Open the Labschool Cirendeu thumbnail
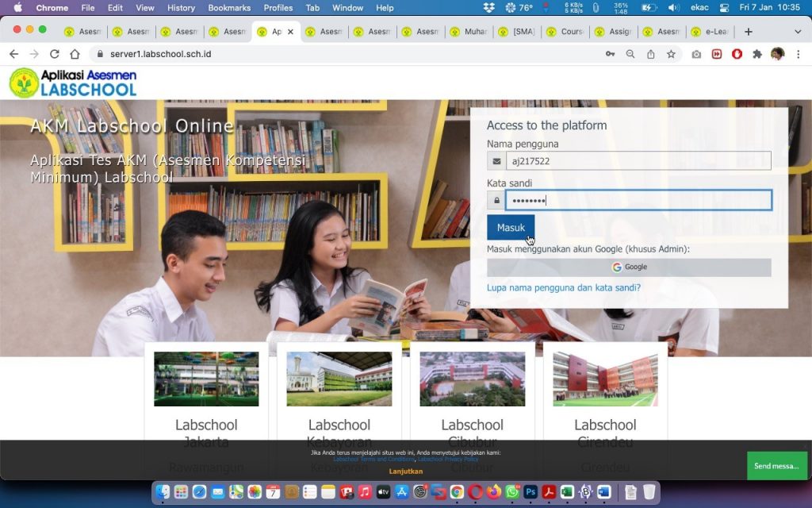Viewport: 812px width, 508px height. pos(605,379)
